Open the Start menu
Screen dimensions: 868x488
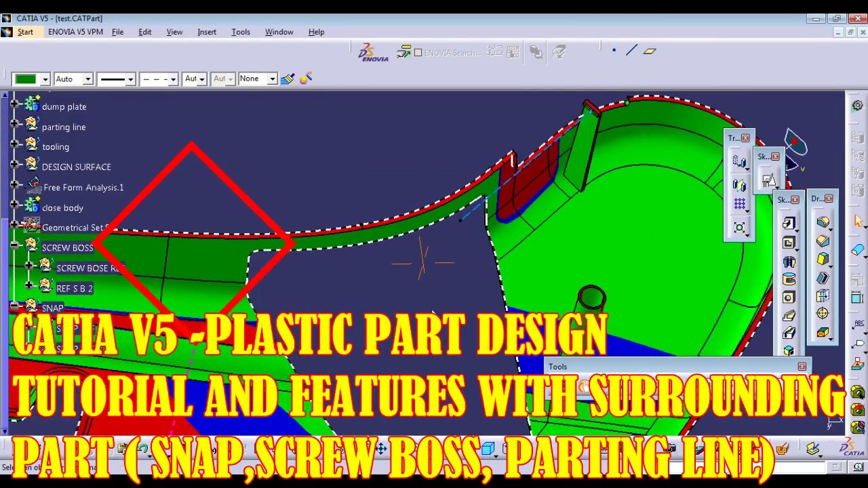click(25, 32)
